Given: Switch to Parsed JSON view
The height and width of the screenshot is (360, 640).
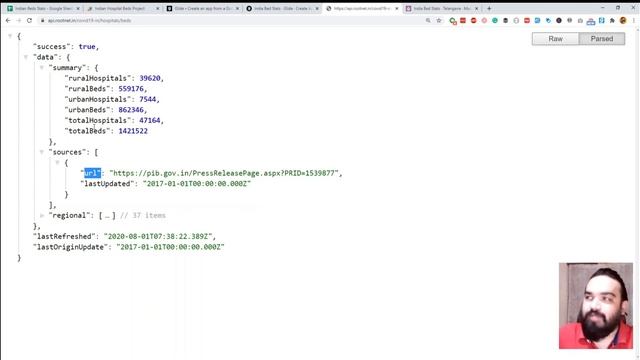Looking at the screenshot, I should [602, 39].
